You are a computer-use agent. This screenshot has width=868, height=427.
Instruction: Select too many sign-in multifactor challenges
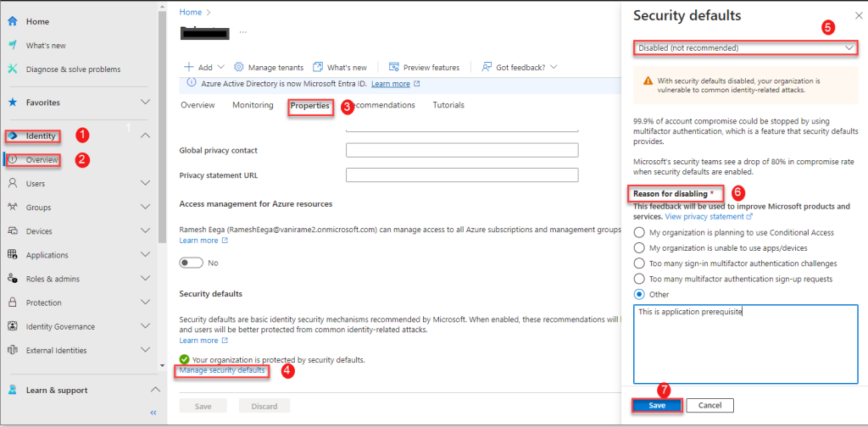[639, 263]
